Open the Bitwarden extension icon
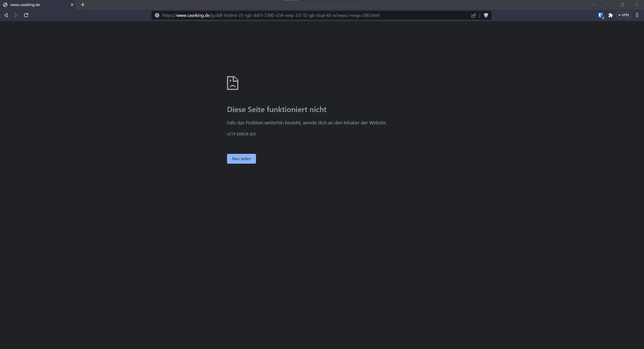This screenshot has height=349, width=644. (x=601, y=15)
